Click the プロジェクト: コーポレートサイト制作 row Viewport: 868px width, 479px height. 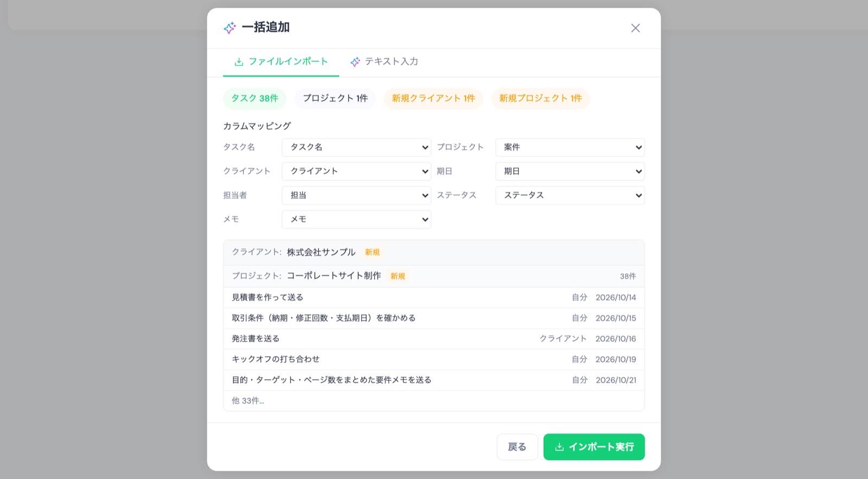pyautogui.click(x=434, y=276)
